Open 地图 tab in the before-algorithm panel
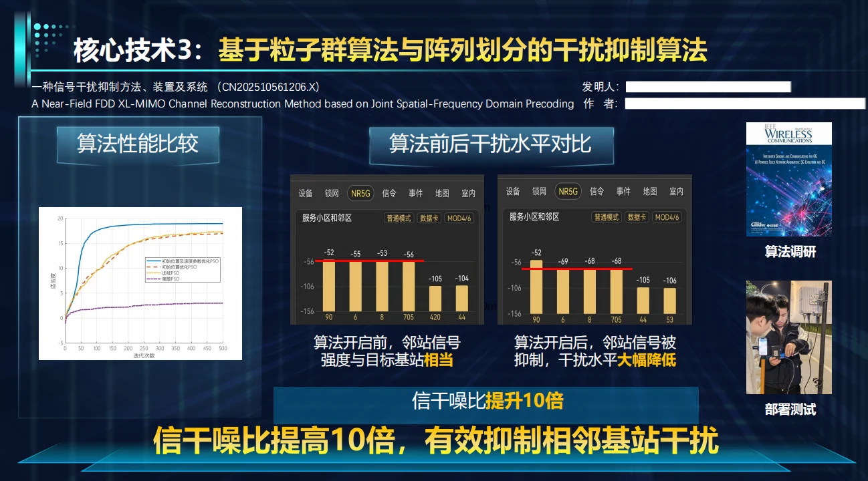 (442, 193)
